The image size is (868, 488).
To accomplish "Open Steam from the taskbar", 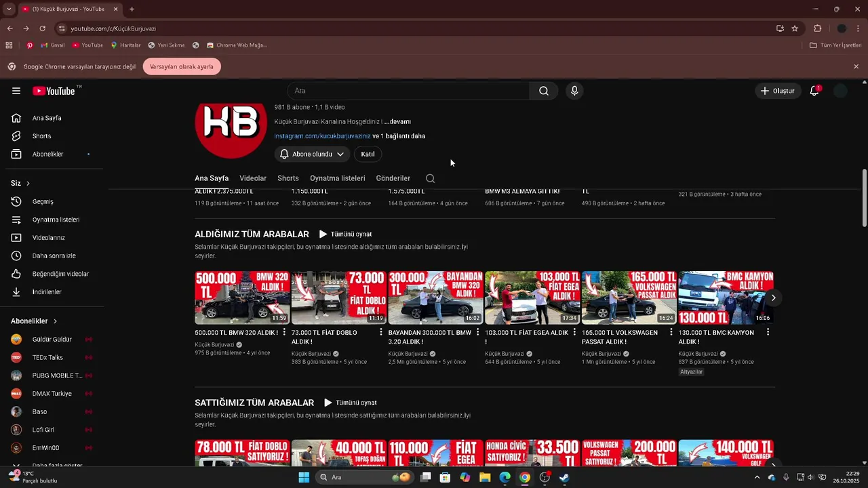I will 564,477.
